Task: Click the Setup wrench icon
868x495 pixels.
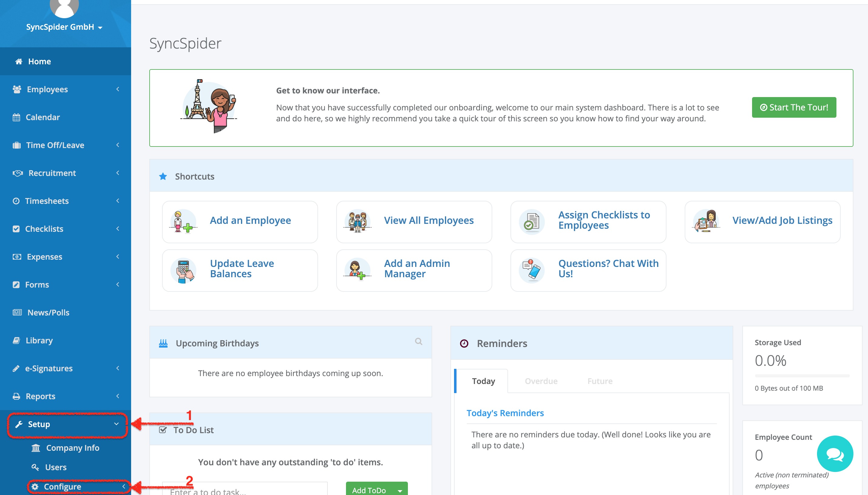Action: coord(19,424)
